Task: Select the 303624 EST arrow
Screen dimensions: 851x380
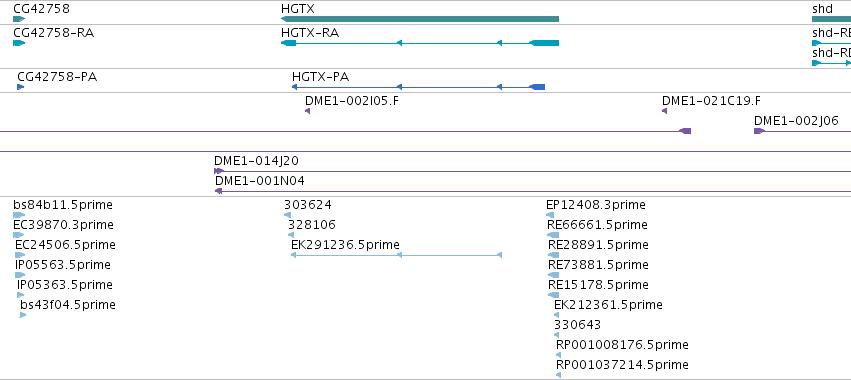Action: (x=287, y=215)
